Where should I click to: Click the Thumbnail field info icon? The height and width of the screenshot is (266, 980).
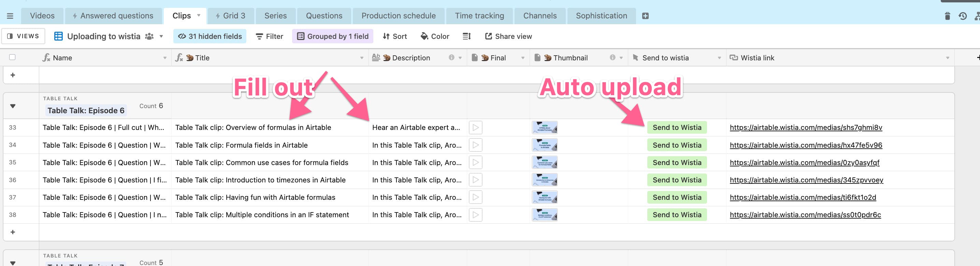(612, 57)
